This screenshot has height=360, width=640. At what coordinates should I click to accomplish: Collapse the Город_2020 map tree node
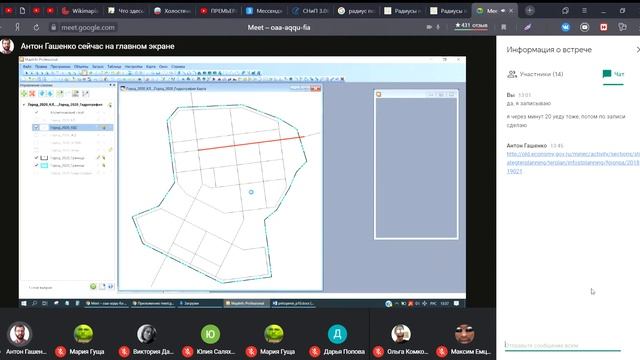pos(24,105)
